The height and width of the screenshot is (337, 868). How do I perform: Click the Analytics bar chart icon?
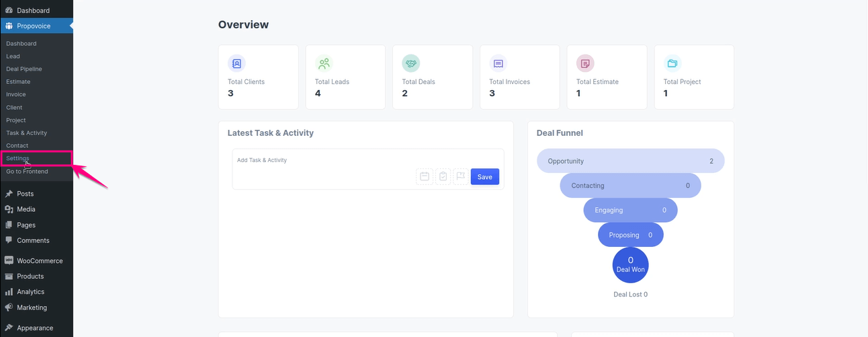[x=9, y=292]
